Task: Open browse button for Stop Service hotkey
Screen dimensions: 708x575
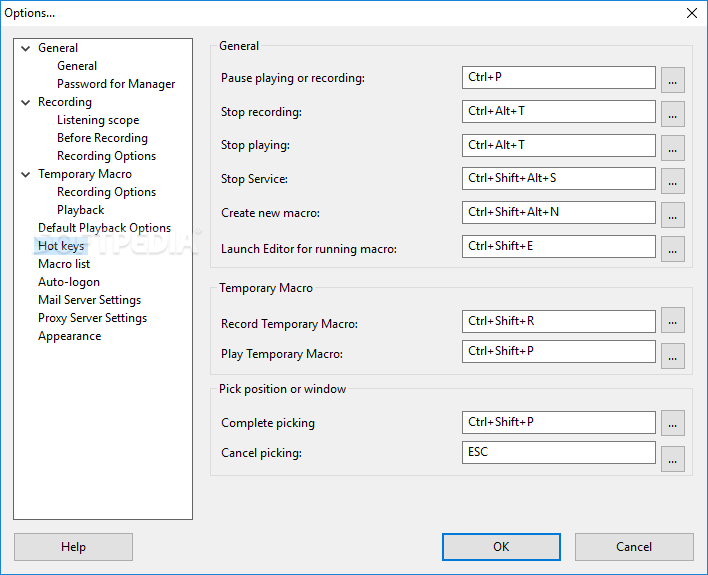Action: click(673, 181)
